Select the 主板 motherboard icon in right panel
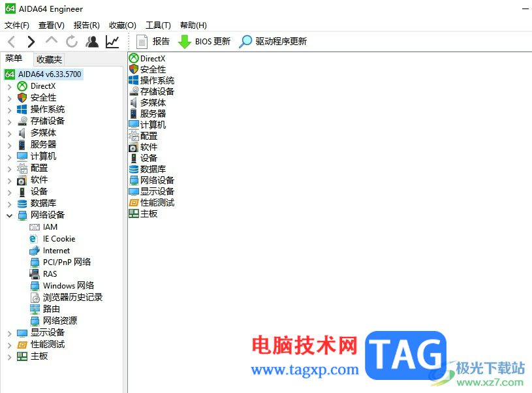 click(x=134, y=213)
